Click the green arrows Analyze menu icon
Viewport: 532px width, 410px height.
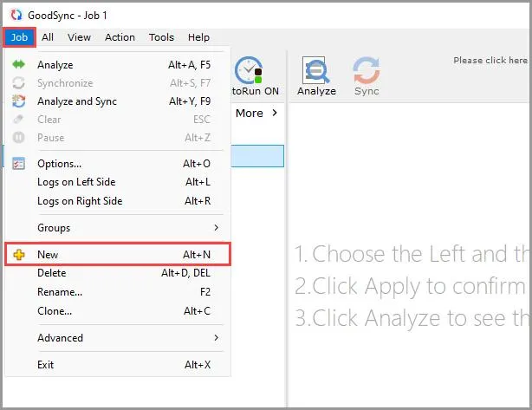click(19, 64)
